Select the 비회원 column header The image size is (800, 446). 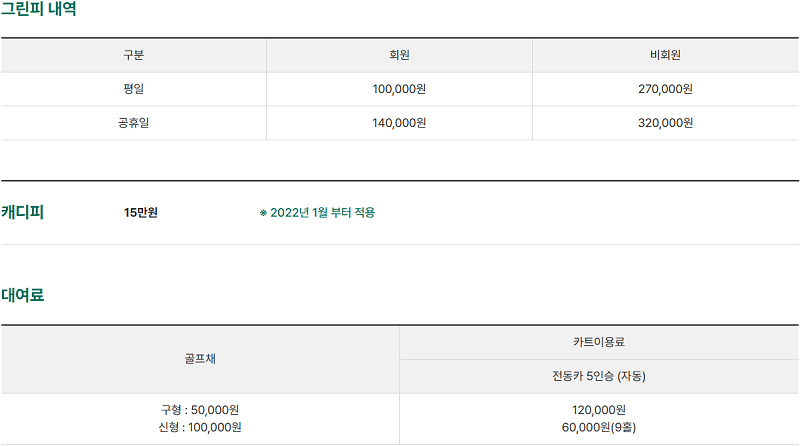click(665, 55)
